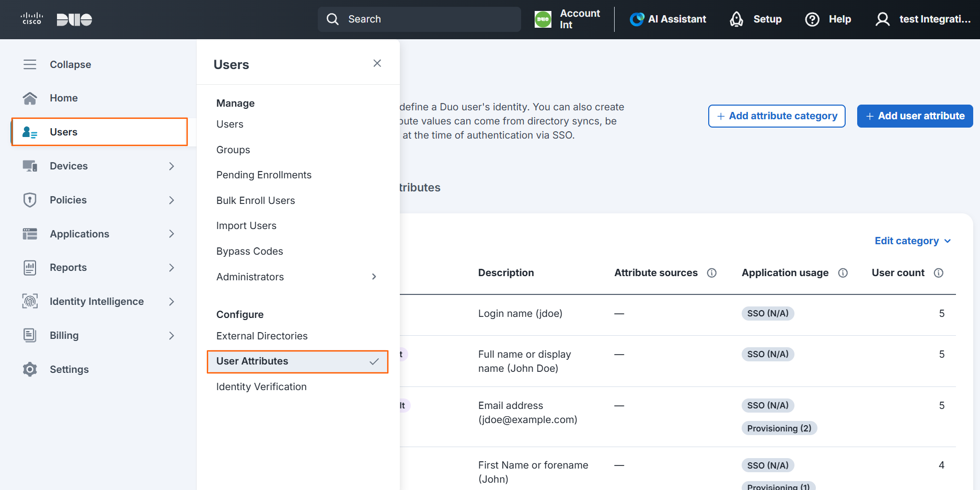Click SSO (N/A) badge in Login name row
980x490 pixels.
click(768, 313)
